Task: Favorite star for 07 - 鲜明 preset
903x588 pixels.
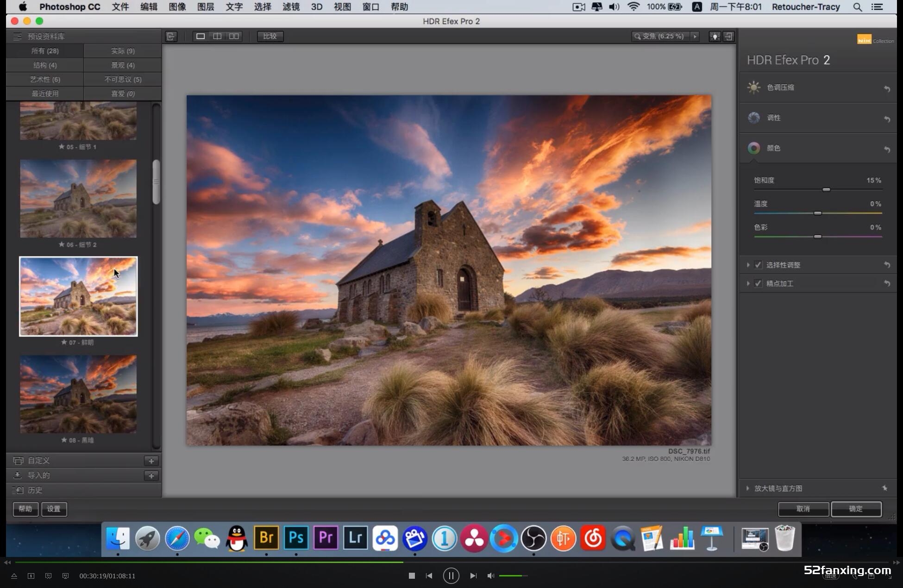Action: coord(64,342)
